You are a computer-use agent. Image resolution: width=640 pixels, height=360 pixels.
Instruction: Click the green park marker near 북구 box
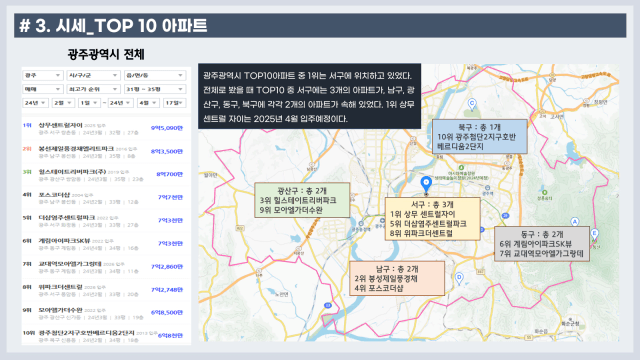461,168
